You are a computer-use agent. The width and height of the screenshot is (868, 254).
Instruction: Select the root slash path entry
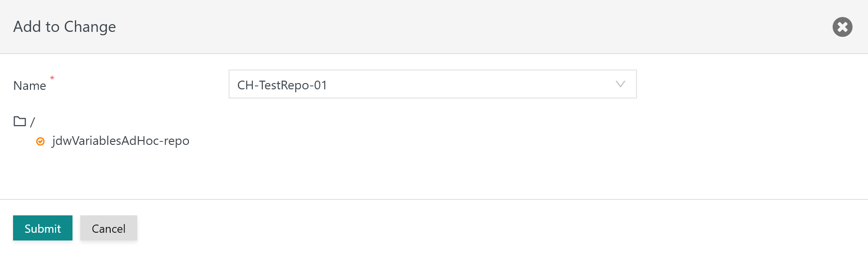[x=32, y=122]
